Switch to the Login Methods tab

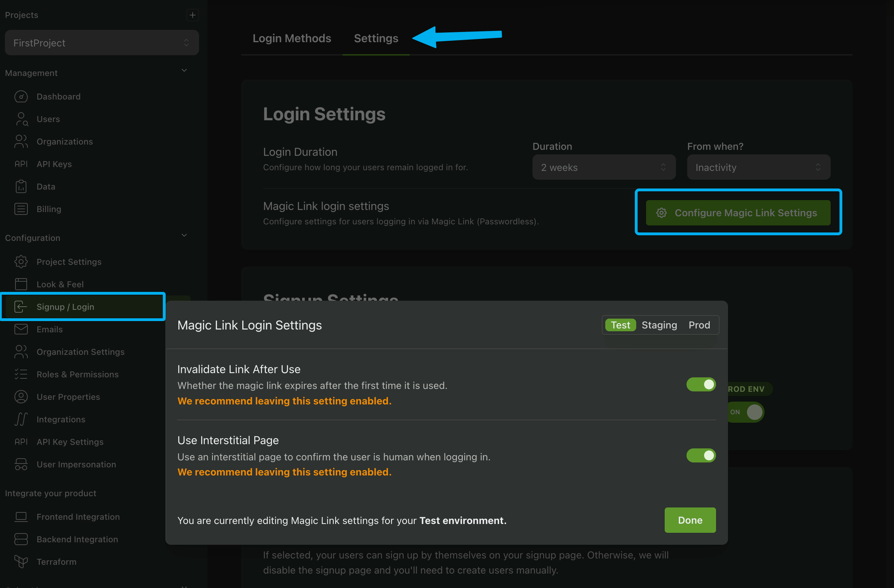click(x=292, y=38)
